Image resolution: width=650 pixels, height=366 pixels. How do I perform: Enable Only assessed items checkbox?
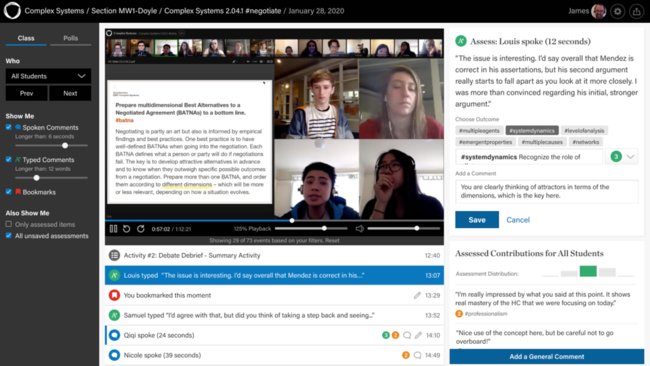pos(9,224)
